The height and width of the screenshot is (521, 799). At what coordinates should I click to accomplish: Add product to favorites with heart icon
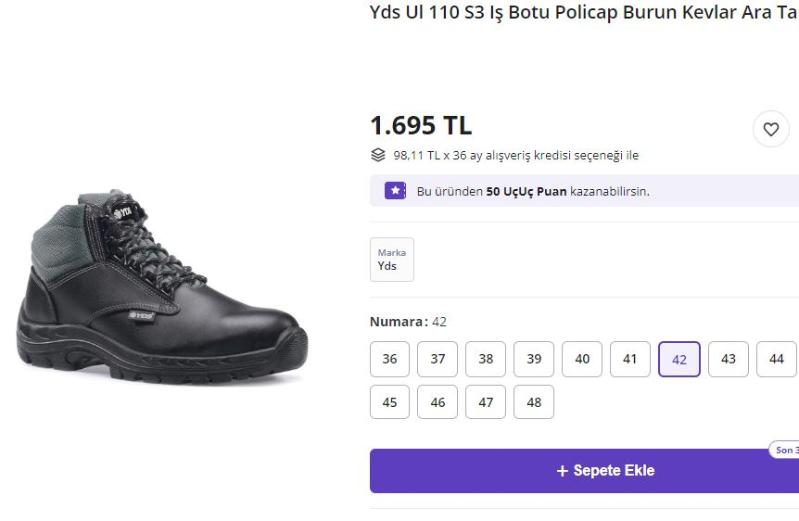point(771,129)
